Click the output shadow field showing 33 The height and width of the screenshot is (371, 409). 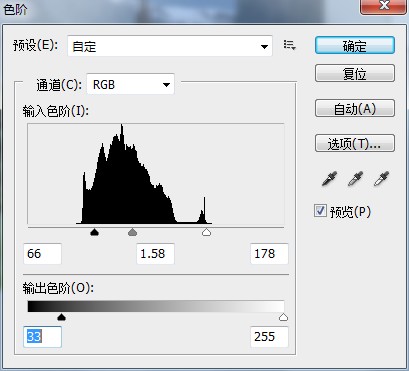tap(42, 337)
